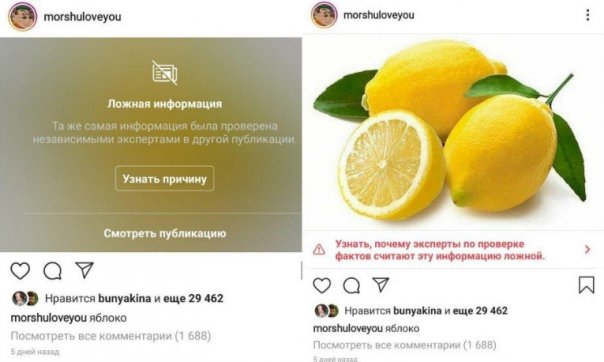Open comments on the left post
Screen dimensions: 604x362
[x=52, y=271]
